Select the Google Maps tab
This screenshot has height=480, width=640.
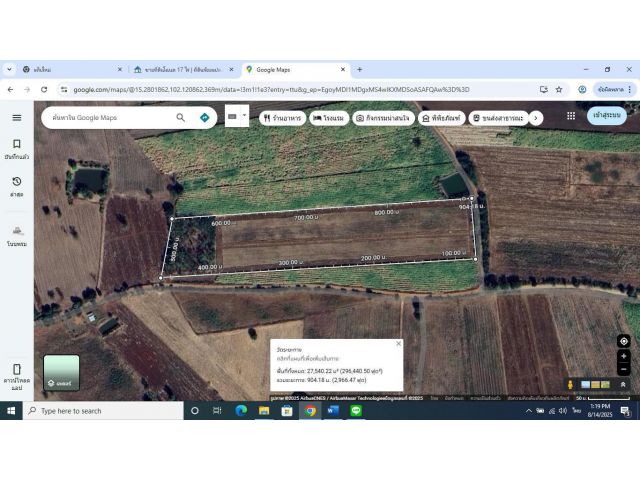296,70
